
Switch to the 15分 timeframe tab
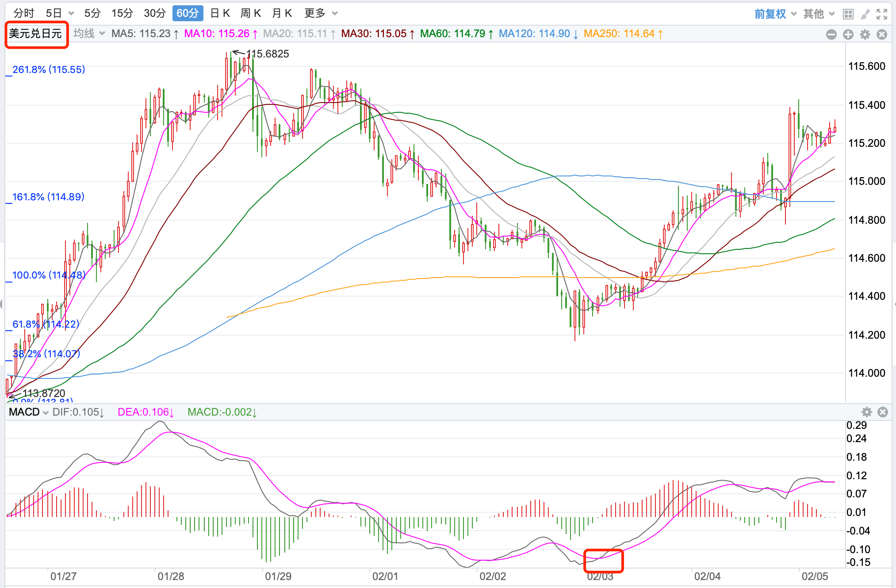click(x=122, y=13)
